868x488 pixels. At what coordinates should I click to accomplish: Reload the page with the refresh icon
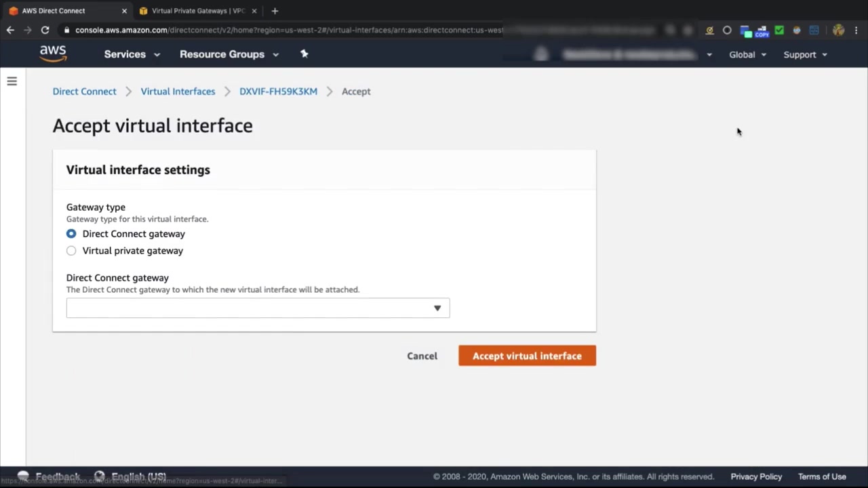45,30
